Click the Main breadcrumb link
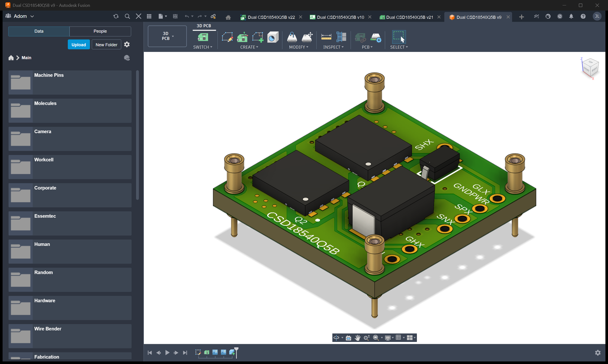 tap(26, 58)
